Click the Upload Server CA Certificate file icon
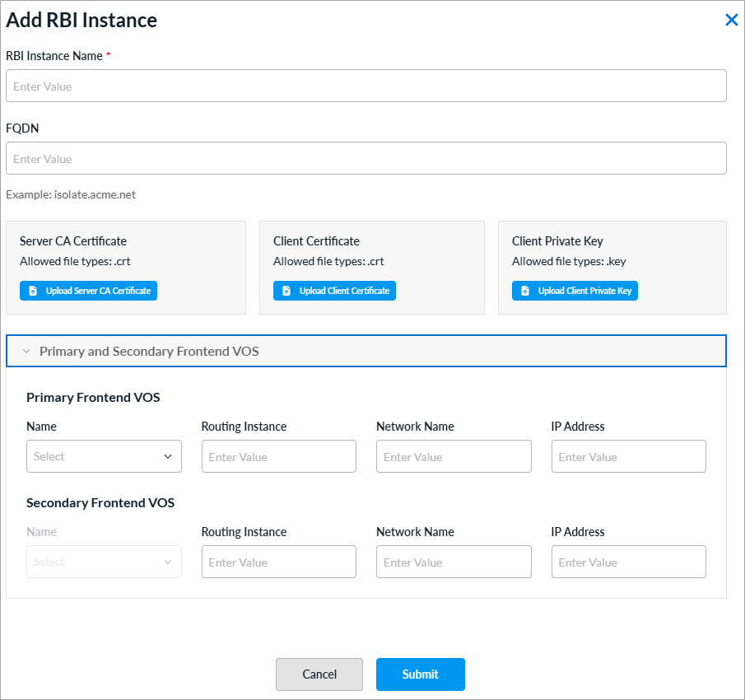The height and width of the screenshot is (700, 745). pyautogui.click(x=31, y=290)
